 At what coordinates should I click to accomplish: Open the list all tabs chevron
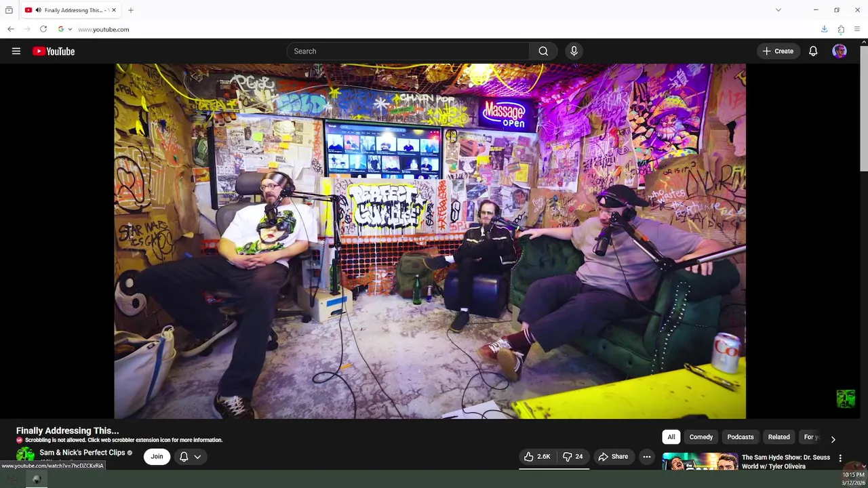click(778, 10)
